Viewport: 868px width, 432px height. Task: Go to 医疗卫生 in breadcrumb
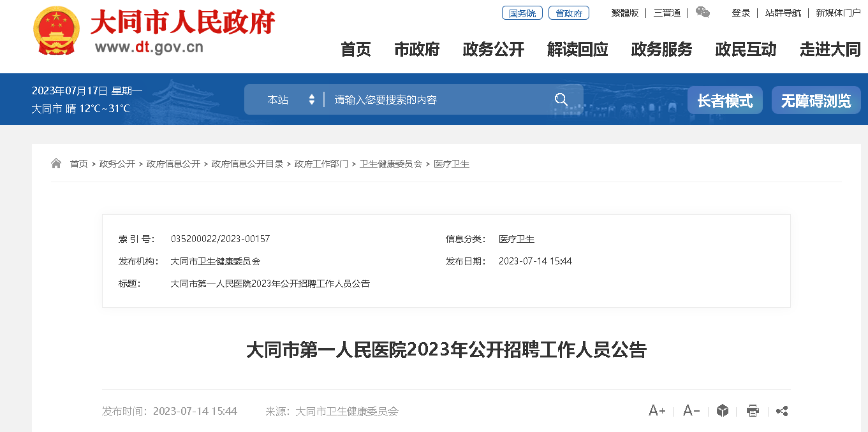pos(452,164)
